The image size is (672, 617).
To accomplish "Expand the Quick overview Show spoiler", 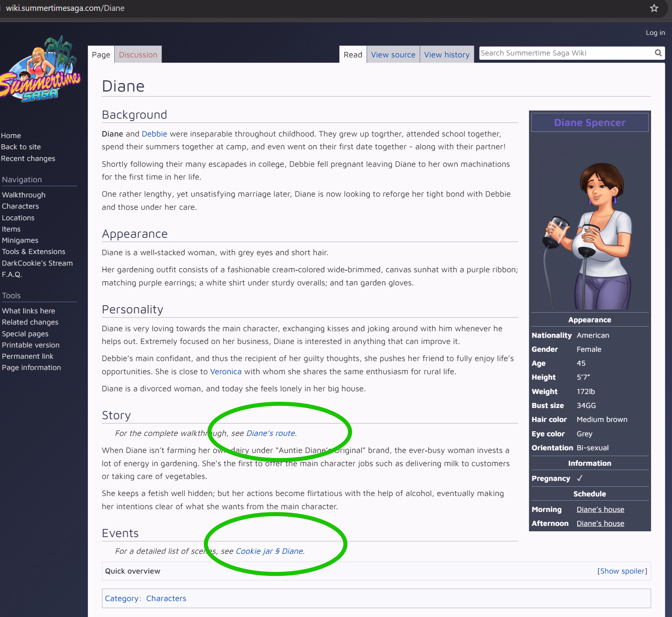I will tap(622, 571).
